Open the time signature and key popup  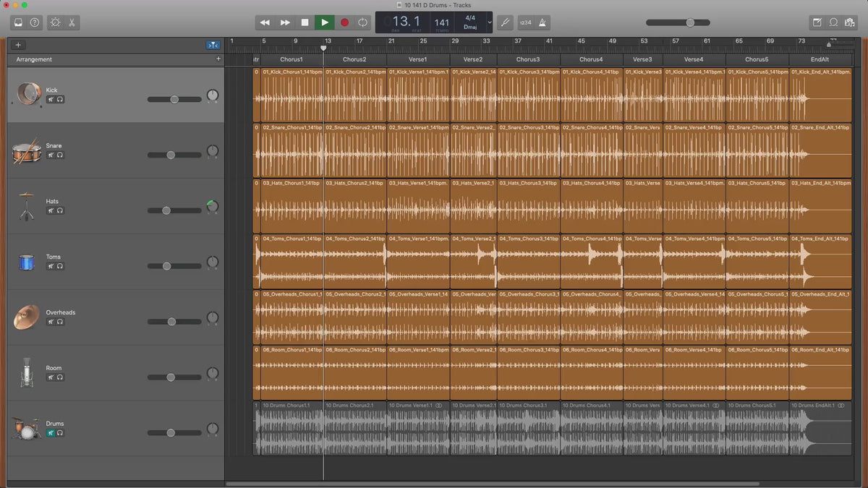pyautogui.click(x=470, y=22)
